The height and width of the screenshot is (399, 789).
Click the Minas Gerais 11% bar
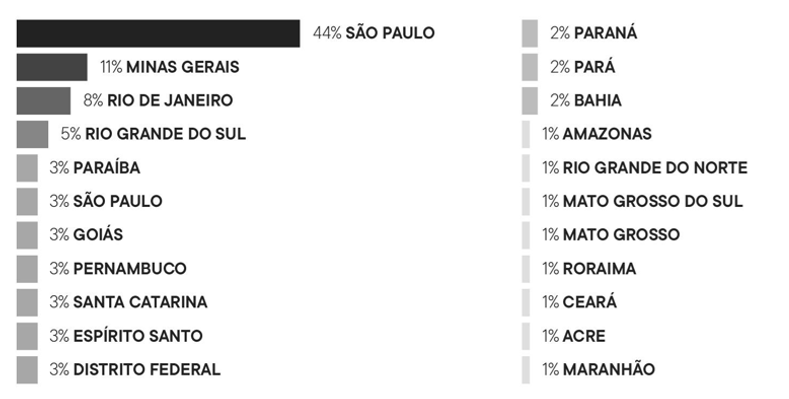tap(52, 67)
